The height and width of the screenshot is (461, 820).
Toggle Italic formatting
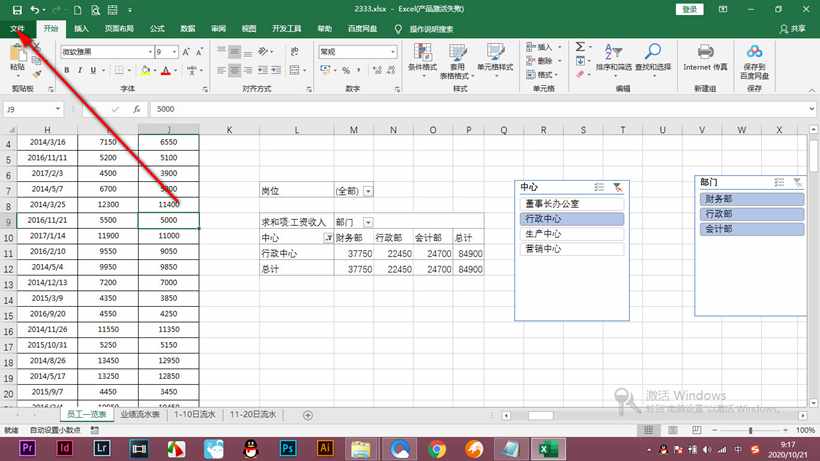click(x=79, y=70)
